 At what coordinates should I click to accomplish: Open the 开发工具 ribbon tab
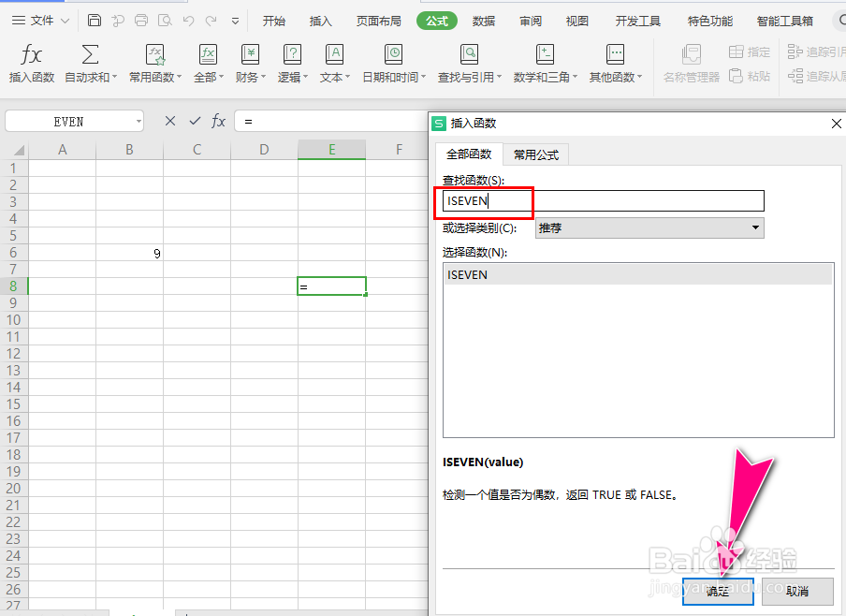tap(637, 21)
